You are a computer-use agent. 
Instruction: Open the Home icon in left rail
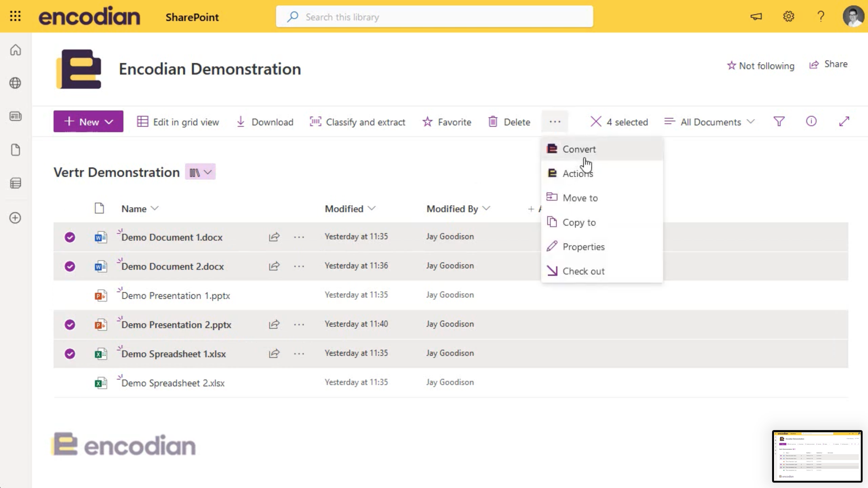(x=15, y=50)
